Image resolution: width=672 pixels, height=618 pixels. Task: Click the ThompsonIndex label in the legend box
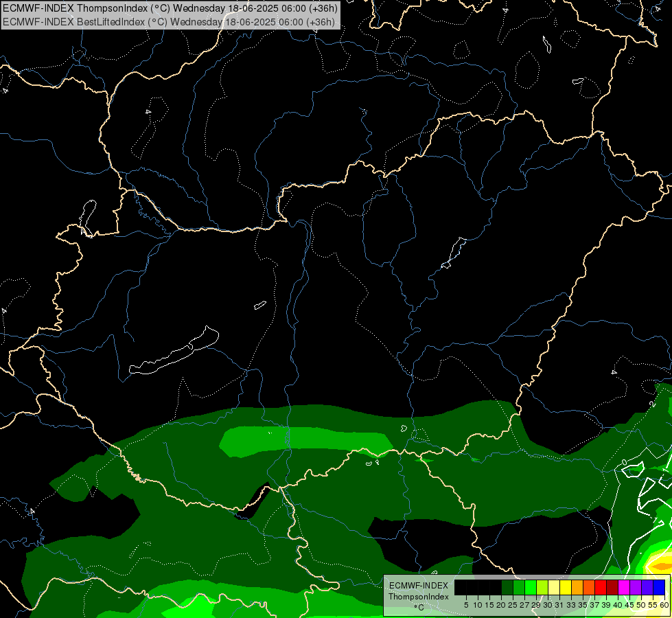[419, 597]
